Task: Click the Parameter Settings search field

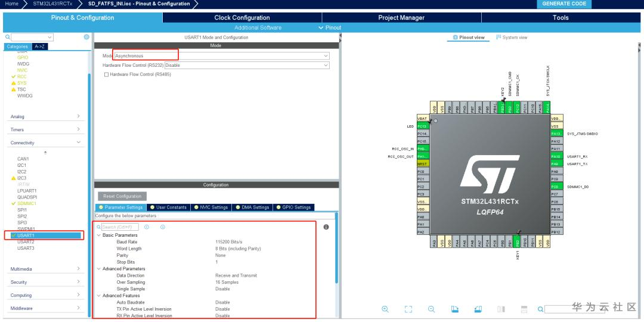Action: click(x=120, y=227)
